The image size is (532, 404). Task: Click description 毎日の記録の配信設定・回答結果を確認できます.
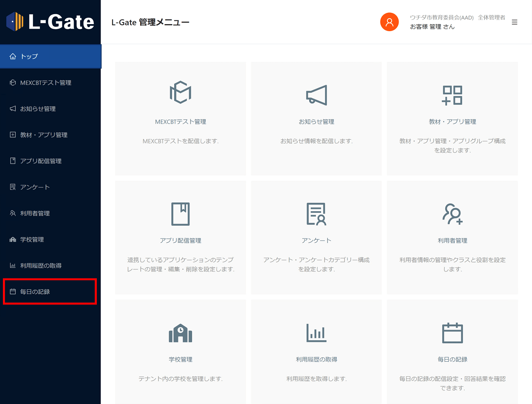[452, 384]
